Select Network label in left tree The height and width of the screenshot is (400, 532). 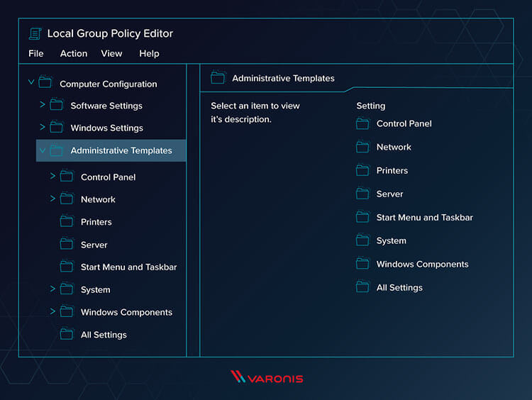tap(98, 199)
